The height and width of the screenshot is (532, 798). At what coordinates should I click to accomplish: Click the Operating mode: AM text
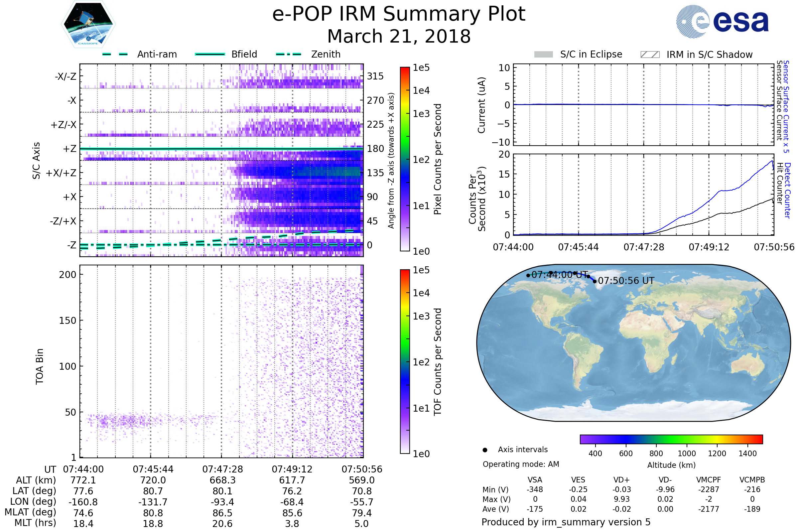[520, 464]
